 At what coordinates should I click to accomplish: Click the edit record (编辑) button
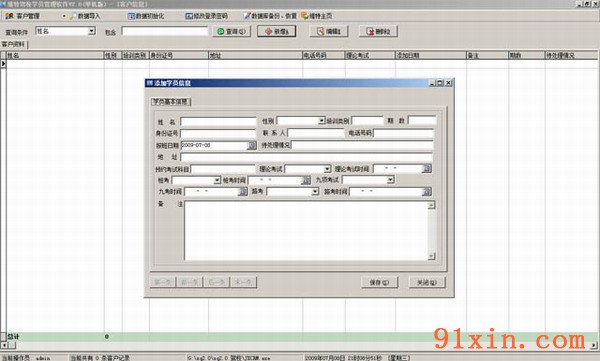[x=329, y=31]
